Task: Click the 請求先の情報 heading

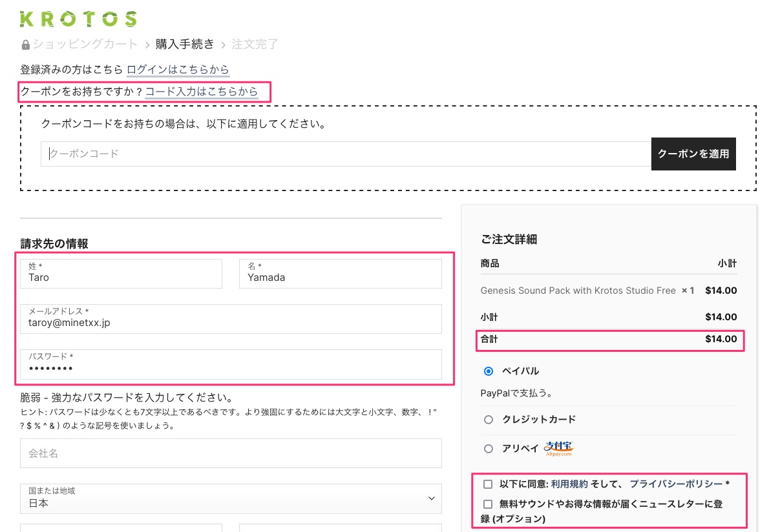Action: (x=54, y=243)
